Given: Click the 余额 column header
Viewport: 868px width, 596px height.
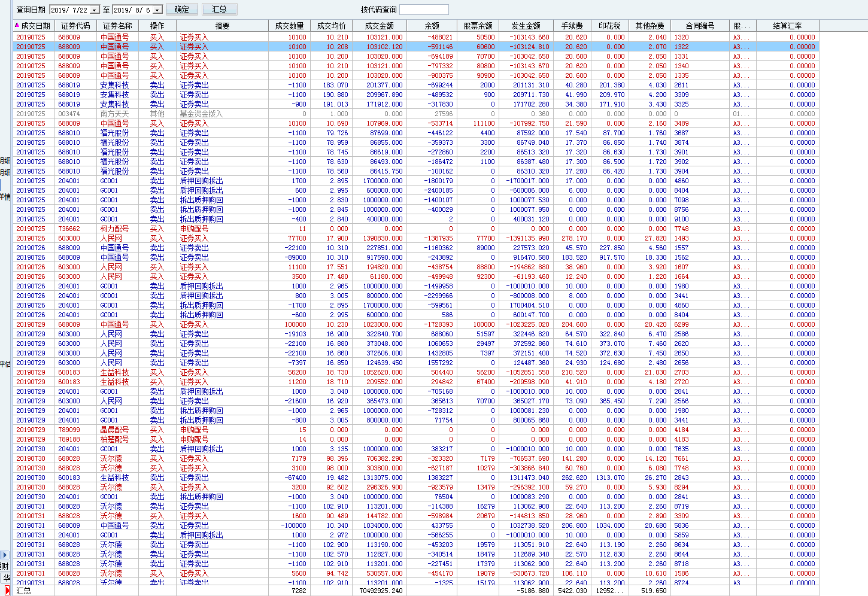Looking at the screenshot, I should click(432, 26).
